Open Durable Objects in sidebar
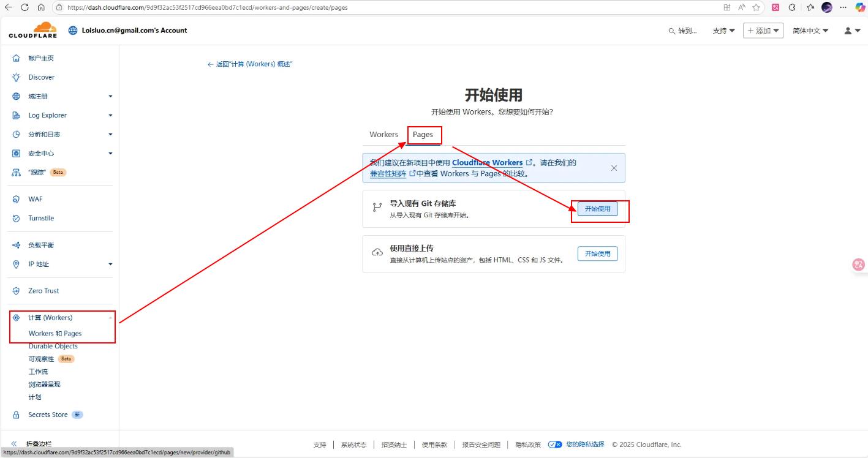The image size is (868, 458). coord(53,346)
